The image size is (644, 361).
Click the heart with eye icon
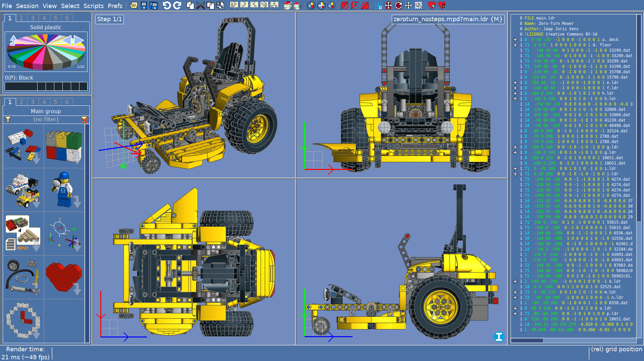tap(432, 5)
